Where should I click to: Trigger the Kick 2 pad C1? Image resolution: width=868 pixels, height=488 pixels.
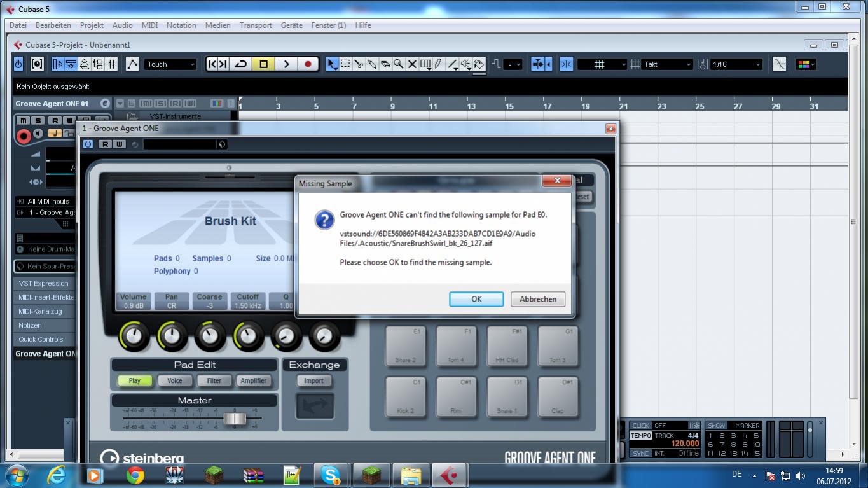[x=405, y=396]
